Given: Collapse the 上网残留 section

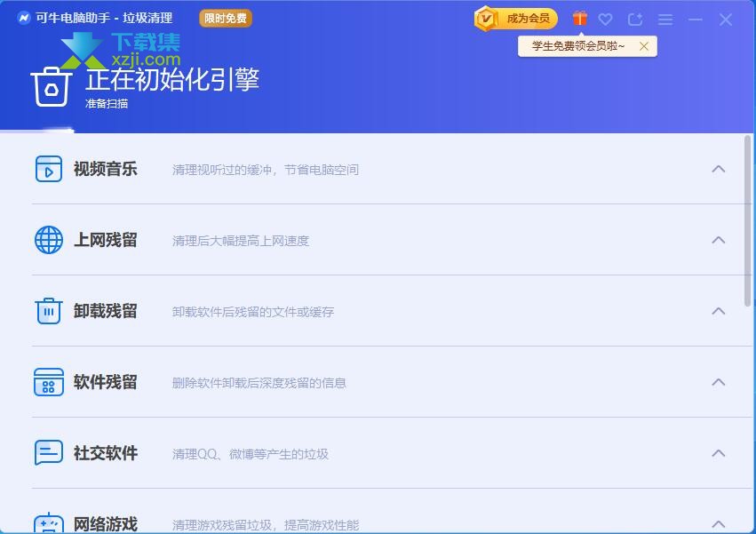Looking at the screenshot, I should pos(719,240).
